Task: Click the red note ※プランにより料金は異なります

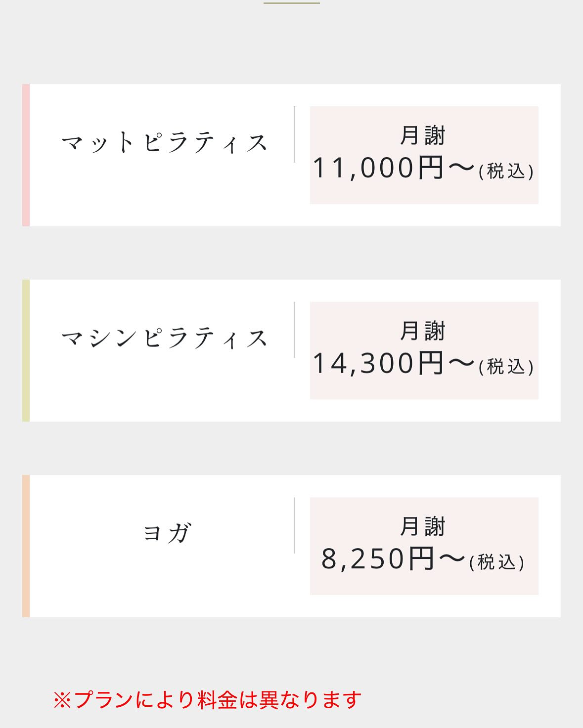Action: [x=207, y=700]
